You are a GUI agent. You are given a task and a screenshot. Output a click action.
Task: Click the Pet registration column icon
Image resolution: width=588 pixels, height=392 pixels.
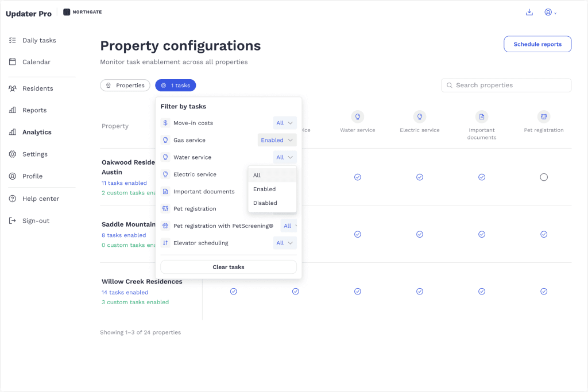pyautogui.click(x=544, y=117)
